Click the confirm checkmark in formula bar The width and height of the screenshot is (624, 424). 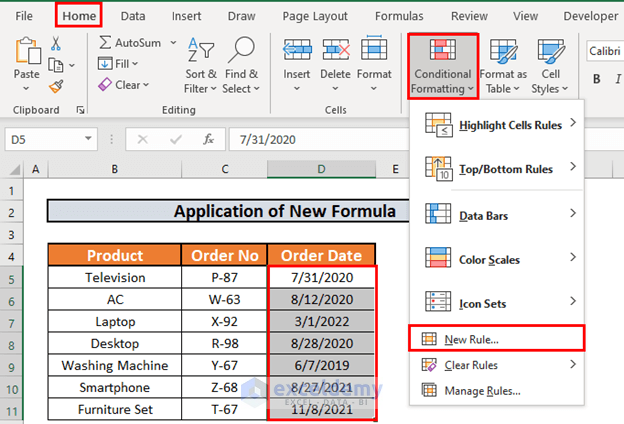click(176, 139)
